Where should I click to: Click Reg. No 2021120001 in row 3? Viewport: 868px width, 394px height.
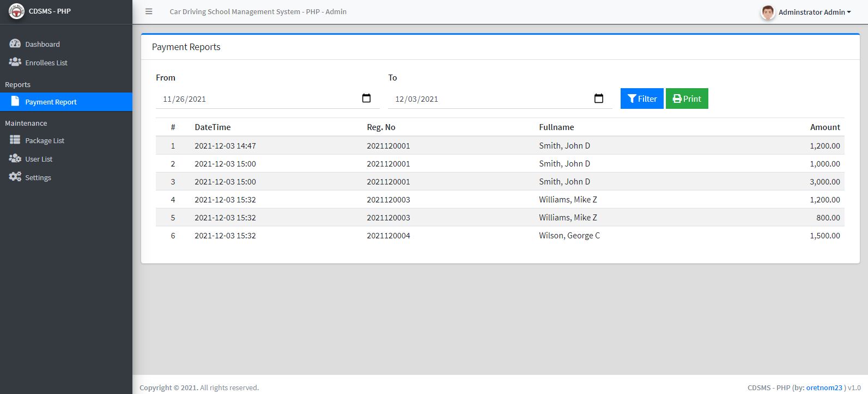coord(388,181)
